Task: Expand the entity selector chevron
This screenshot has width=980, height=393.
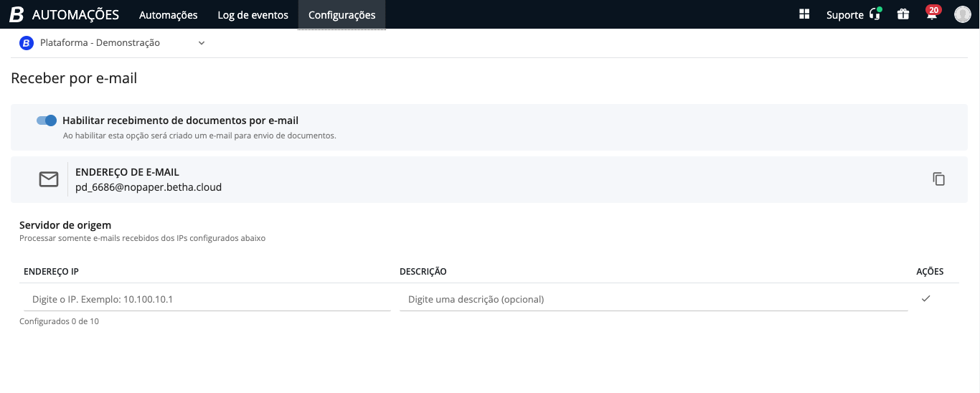Action: pos(202,43)
